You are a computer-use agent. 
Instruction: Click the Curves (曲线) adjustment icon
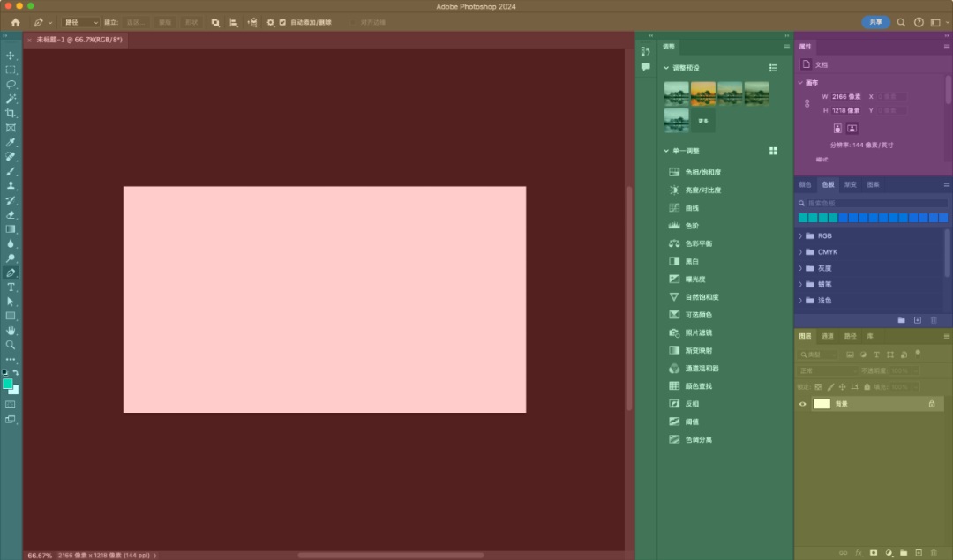click(x=674, y=208)
